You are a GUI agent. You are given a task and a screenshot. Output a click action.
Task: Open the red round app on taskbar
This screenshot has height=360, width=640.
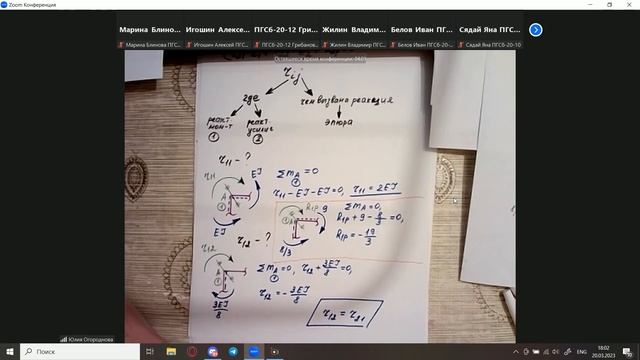(192, 351)
